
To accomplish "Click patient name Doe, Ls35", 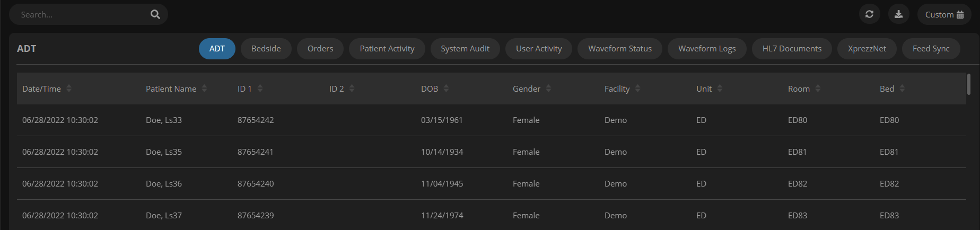I will coord(164,152).
